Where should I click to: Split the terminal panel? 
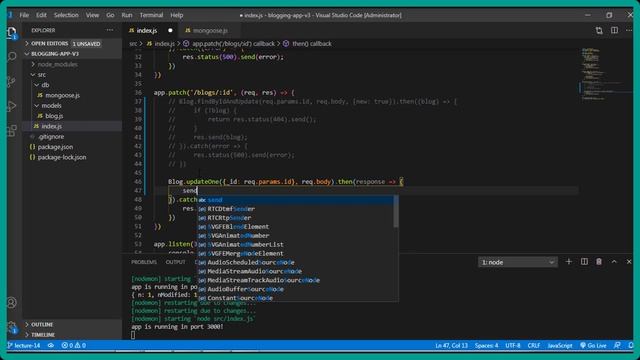click(x=584, y=262)
